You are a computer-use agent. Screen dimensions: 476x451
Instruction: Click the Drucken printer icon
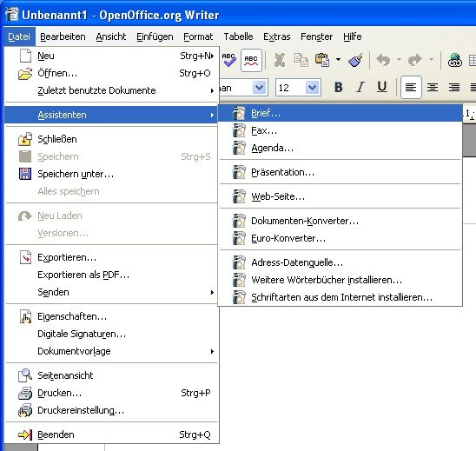click(x=25, y=393)
